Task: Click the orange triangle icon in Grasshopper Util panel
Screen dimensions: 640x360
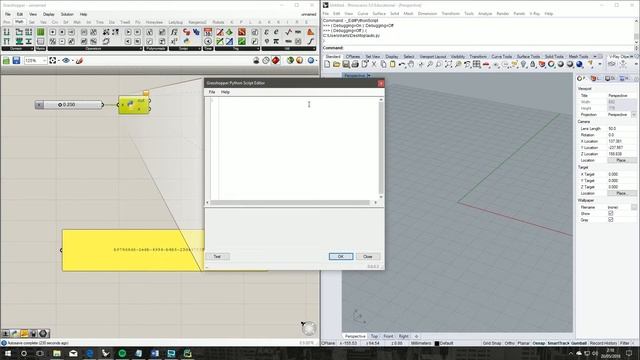Action: (x=311, y=32)
